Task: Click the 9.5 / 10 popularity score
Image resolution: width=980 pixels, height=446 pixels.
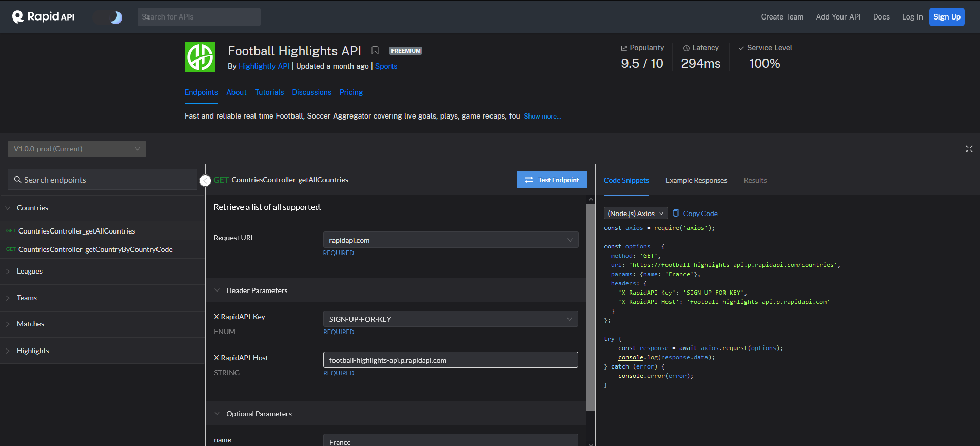Action: click(x=642, y=63)
